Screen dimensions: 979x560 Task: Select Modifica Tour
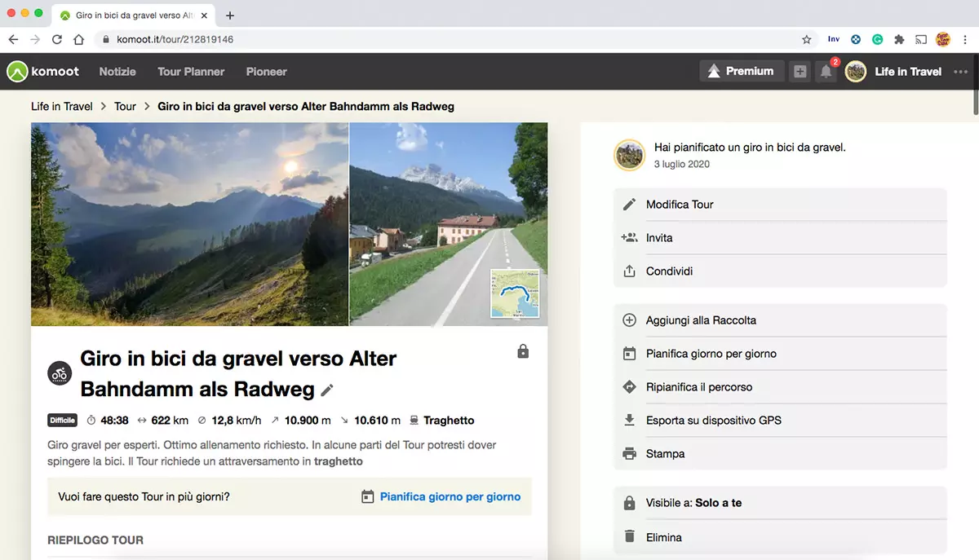780,205
